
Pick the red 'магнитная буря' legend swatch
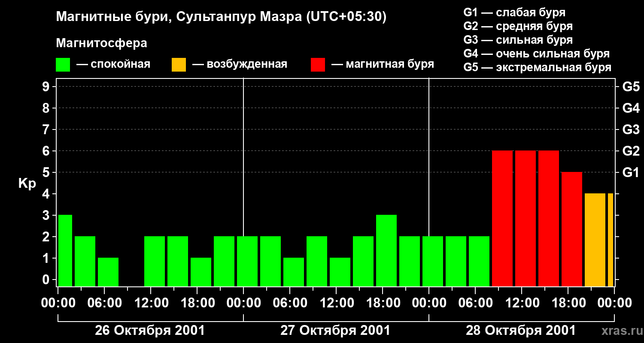[x=318, y=65]
